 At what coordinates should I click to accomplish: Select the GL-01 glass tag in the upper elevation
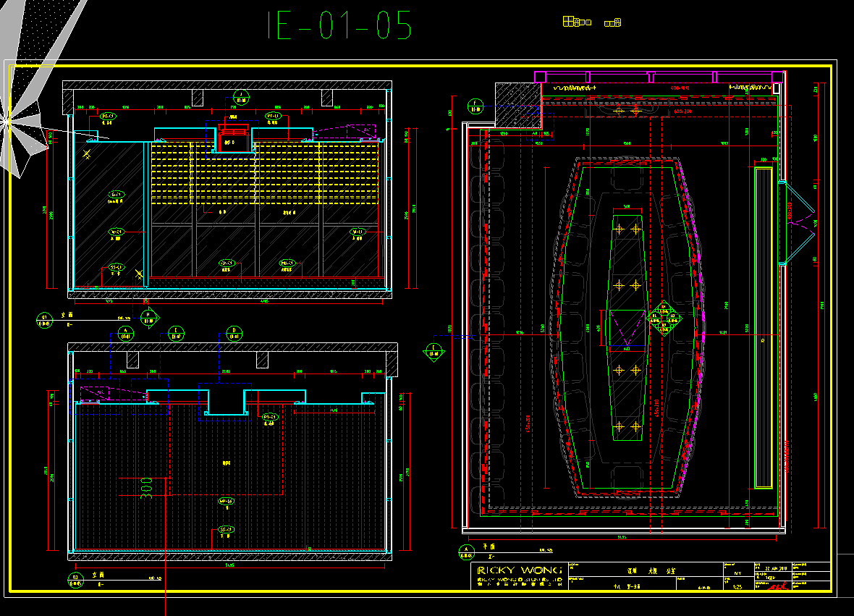115,195
